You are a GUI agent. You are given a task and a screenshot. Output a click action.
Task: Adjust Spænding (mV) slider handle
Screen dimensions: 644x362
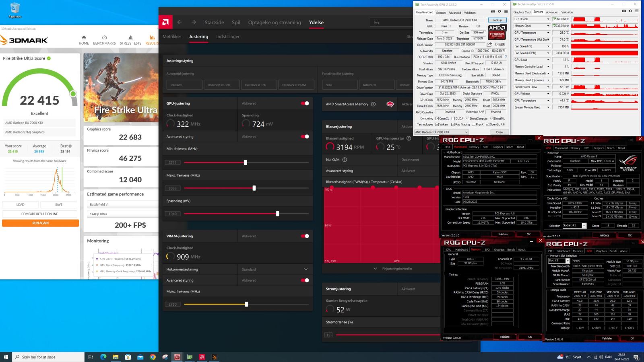(x=277, y=214)
